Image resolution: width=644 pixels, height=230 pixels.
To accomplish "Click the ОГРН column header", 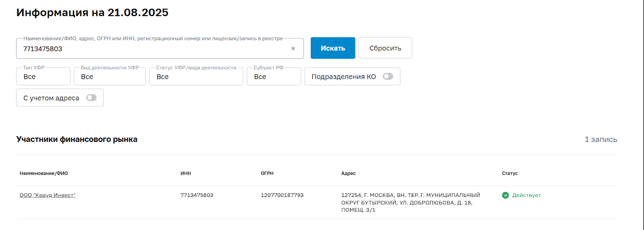I will pos(267,173).
